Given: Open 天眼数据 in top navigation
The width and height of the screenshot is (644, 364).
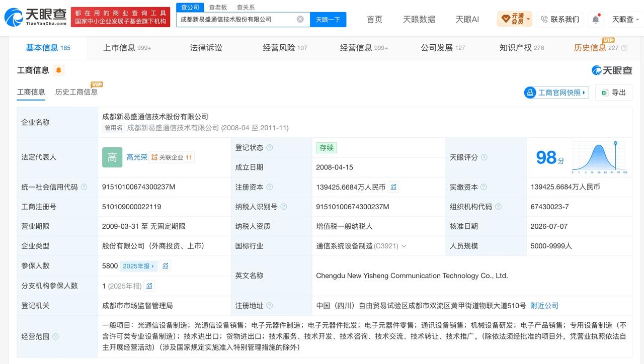Looking at the screenshot, I should (x=419, y=19).
